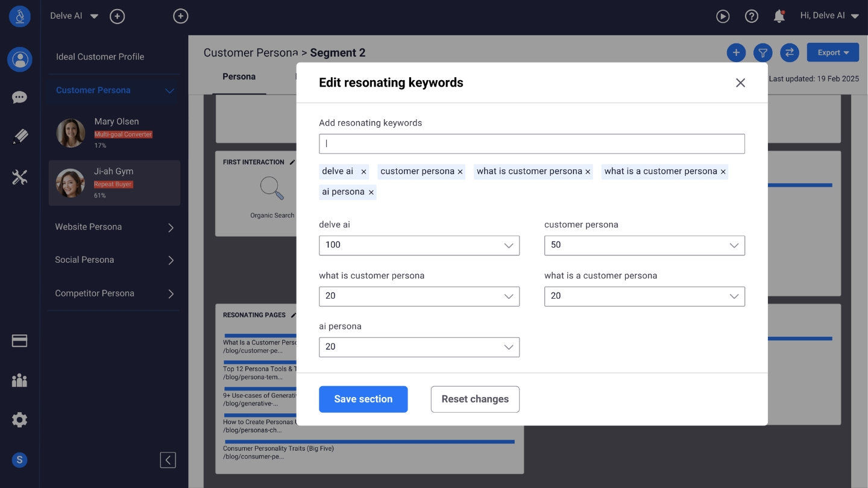The width and height of the screenshot is (868, 488).
Task: Focus the Add resonating keywords field
Action: pos(531,144)
